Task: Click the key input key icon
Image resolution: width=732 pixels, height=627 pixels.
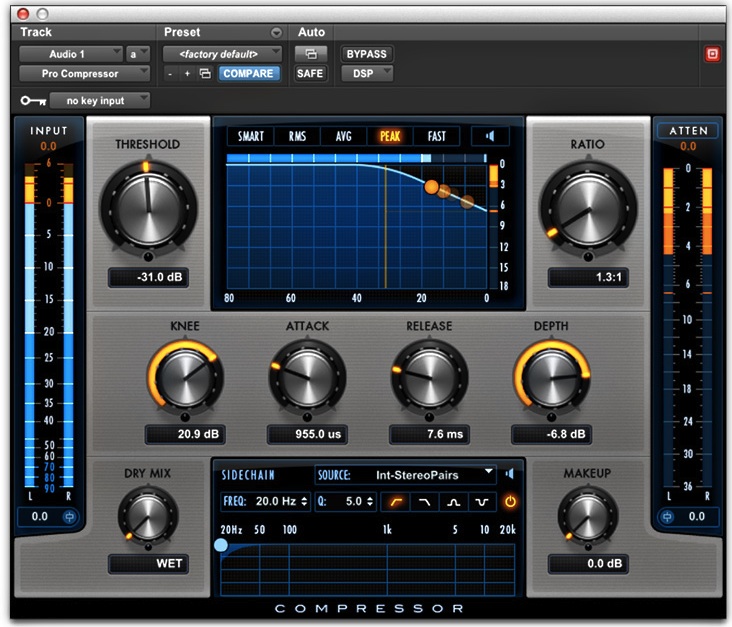Action: [x=33, y=100]
